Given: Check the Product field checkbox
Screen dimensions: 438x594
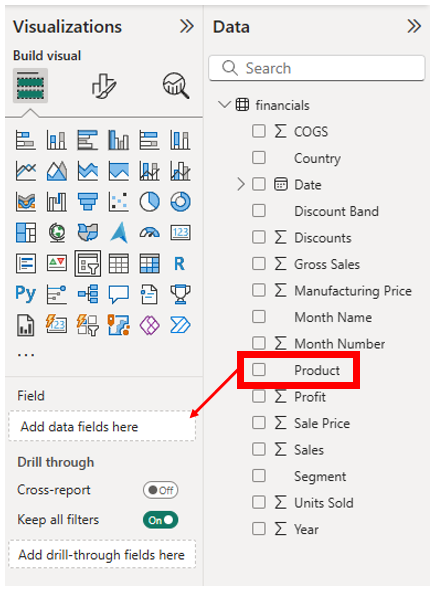Looking at the screenshot, I should pos(259,370).
